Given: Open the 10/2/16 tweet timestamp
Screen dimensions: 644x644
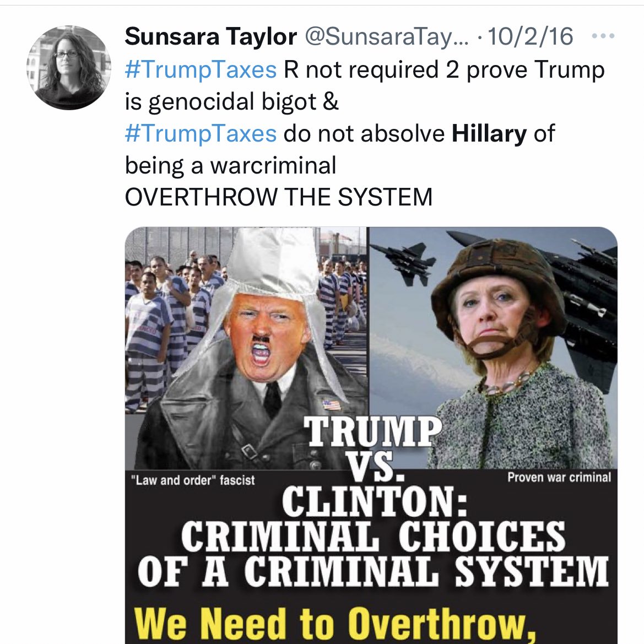Looking at the screenshot, I should (530, 36).
